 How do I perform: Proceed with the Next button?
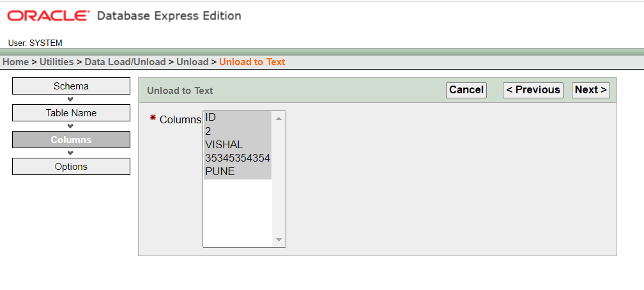tap(590, 90)
